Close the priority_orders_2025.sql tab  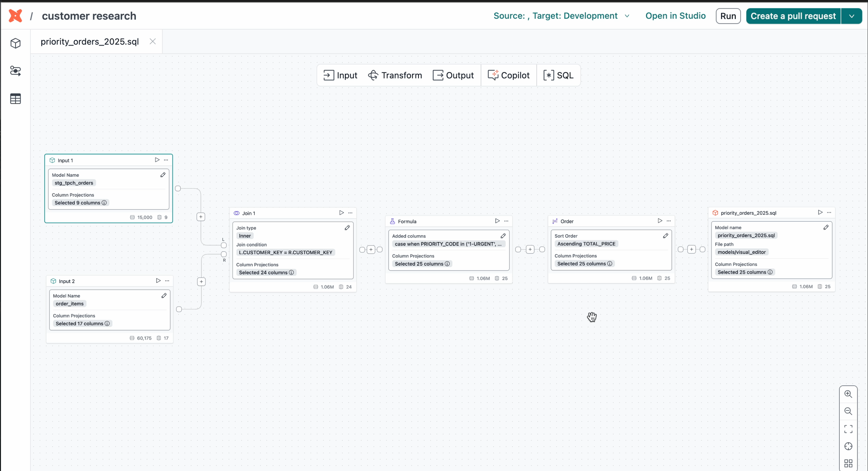153,41
